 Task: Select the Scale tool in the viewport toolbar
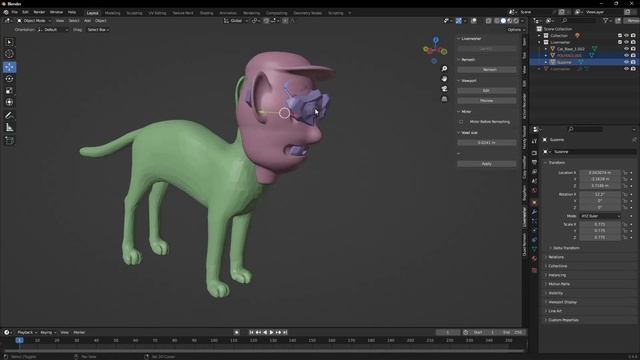(x=9, y=91)
